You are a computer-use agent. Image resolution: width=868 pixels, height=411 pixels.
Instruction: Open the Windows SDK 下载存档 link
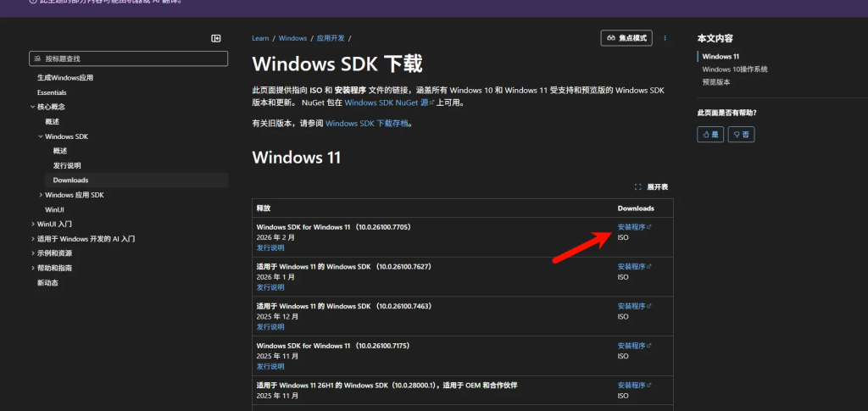tap(368, 124)
